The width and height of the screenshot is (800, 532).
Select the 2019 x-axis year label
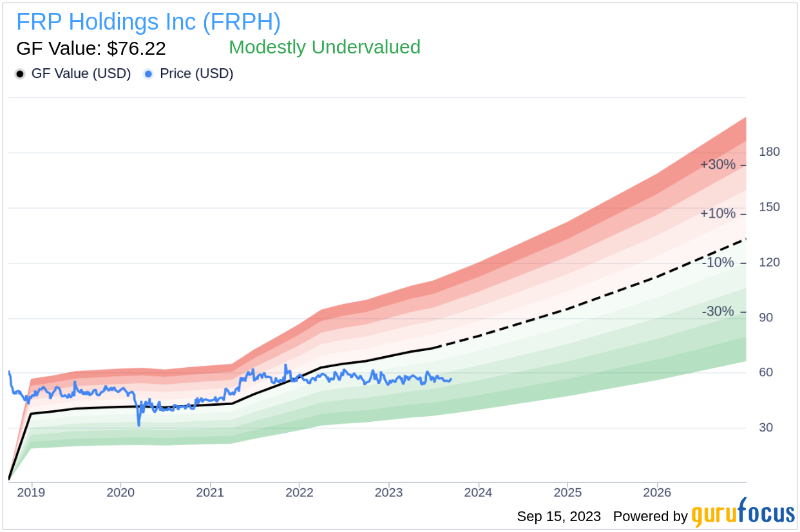pyautogui.click(x=31, y=493)
